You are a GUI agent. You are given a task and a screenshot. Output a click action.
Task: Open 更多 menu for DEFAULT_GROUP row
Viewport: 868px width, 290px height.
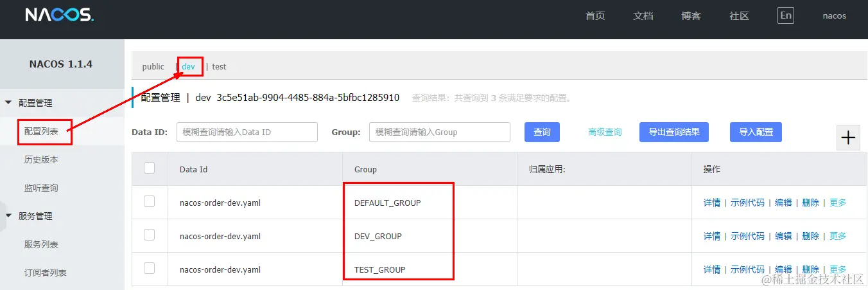click(838, 203)
